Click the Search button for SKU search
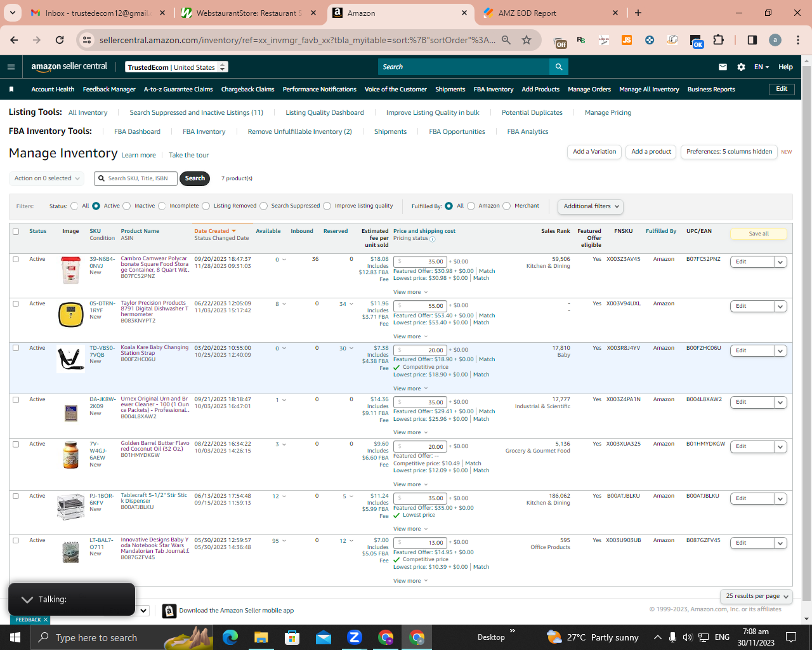Viewport: 812px width, 650px height. 195,178
